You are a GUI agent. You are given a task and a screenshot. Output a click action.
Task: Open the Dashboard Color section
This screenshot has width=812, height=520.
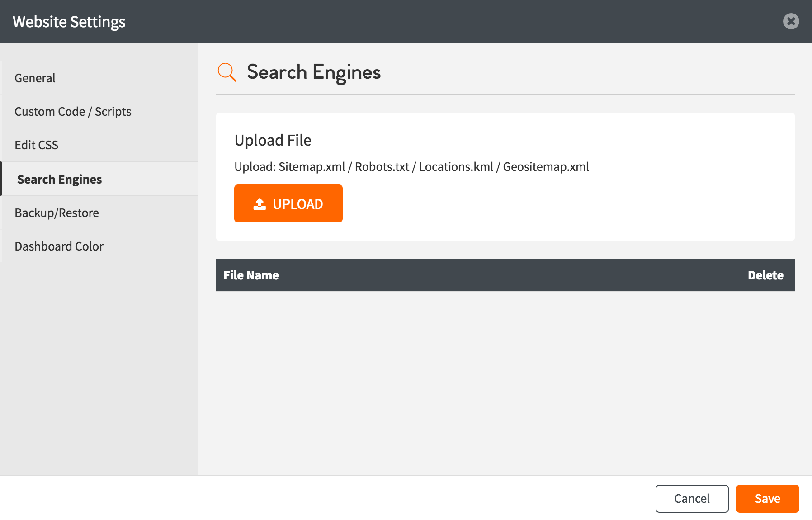pyautogui.click(x=59, y=246)
